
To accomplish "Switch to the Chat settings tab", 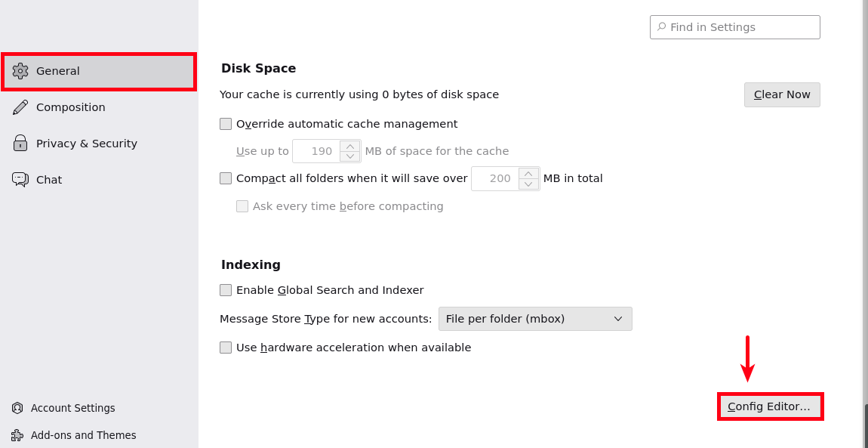I will pos(49,180).
